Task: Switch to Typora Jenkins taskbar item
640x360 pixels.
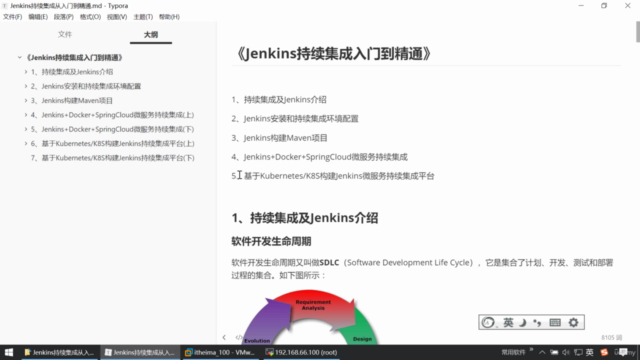Action: 140,352
